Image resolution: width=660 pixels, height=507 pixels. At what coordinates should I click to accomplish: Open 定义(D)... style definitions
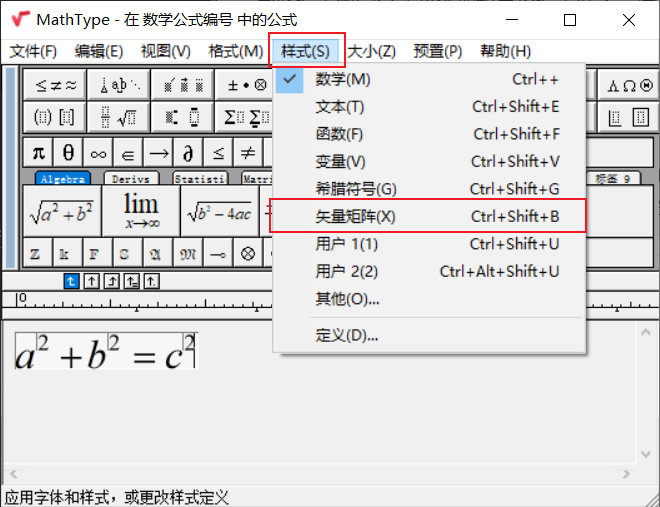429,335
